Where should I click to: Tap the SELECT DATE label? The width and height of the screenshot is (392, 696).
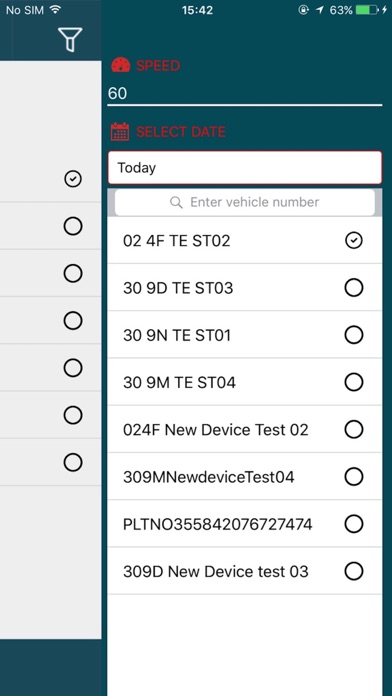pyautogui.click(x=181, y=132)
